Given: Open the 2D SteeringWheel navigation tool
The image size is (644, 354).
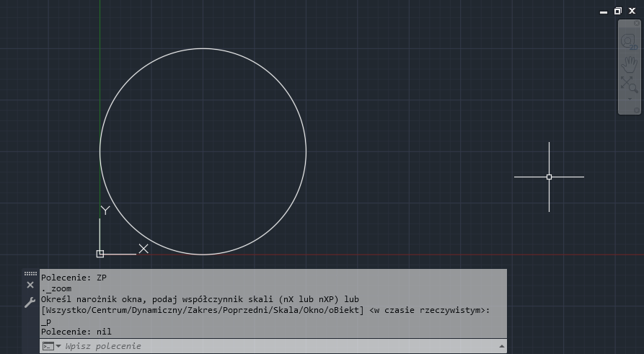Looking at the screenshot, I should (x=629, y=42).
